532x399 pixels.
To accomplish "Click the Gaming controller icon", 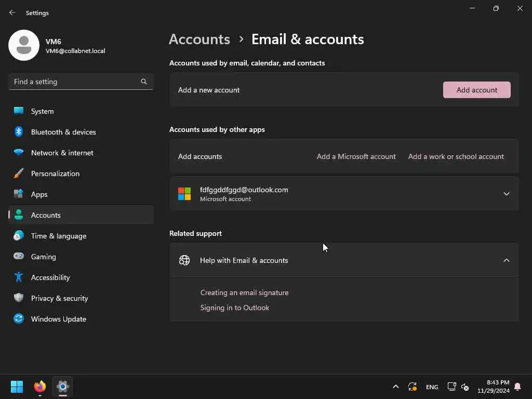I will [19, 257].
